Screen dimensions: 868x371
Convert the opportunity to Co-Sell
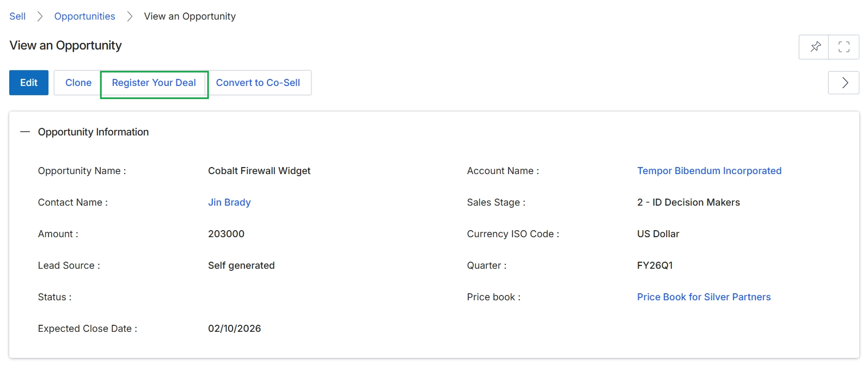click(x=258, y=83)
